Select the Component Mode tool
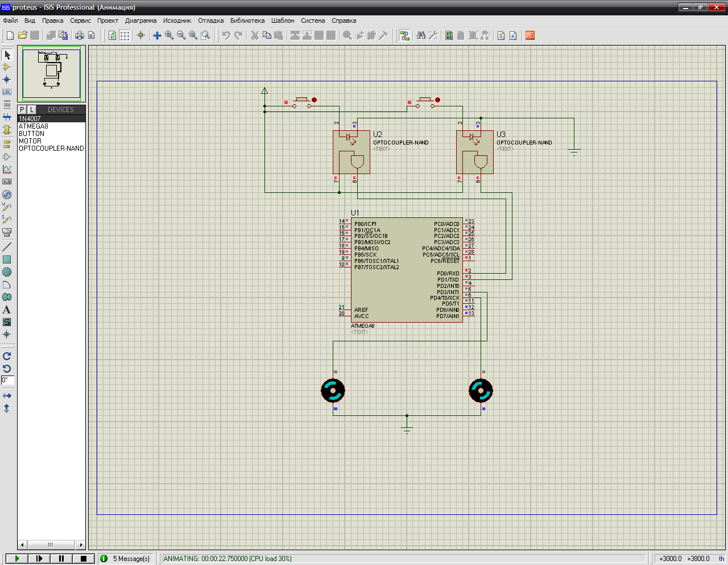The width and height of the screenshot is (728, 565). pos(7,67)
